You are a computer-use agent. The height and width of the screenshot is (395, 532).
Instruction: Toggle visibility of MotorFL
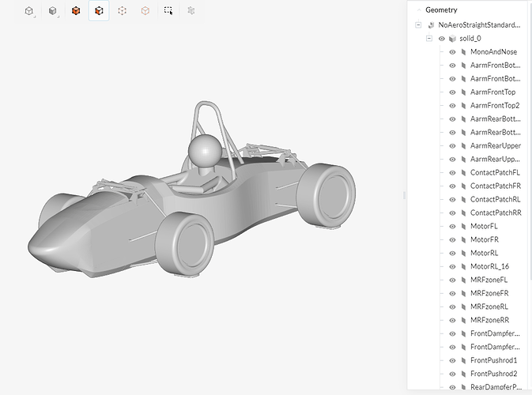click(453, 226)
